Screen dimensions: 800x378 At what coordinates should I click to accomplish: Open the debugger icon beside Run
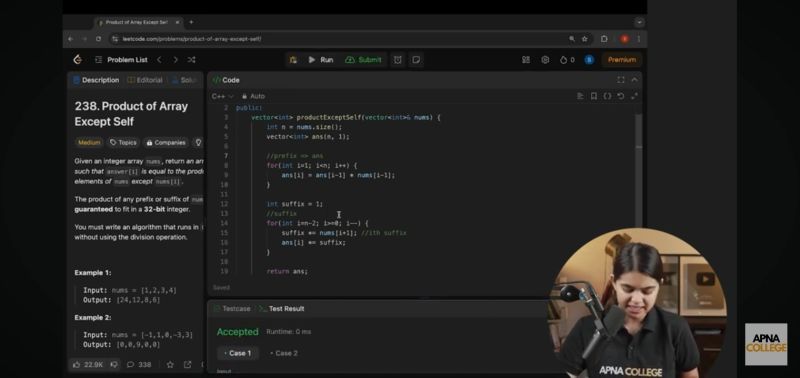pyautogui.click(x=293, y=60)
